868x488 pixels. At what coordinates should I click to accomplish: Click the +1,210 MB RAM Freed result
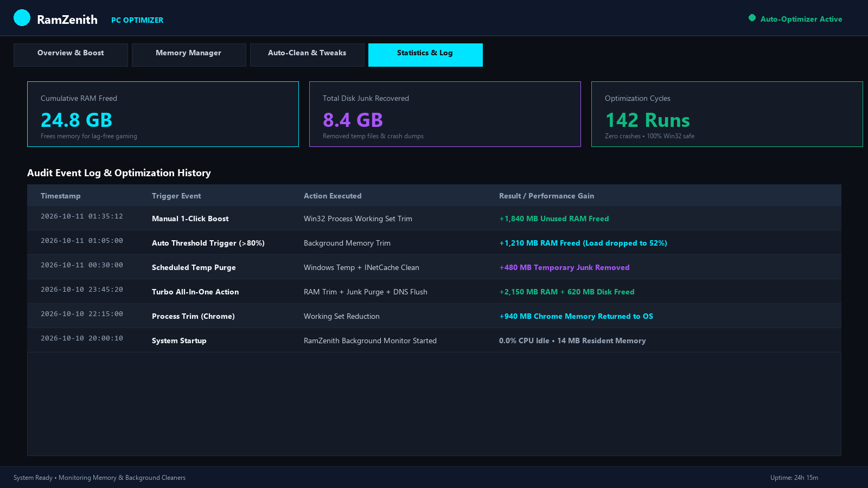tap(583, 243)
